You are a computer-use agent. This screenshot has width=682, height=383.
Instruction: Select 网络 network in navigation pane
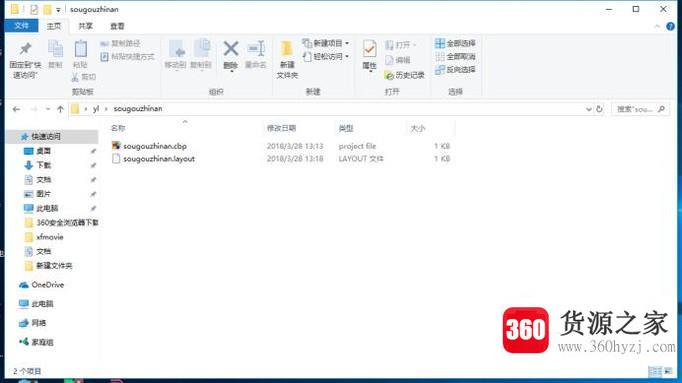(33, 323)
